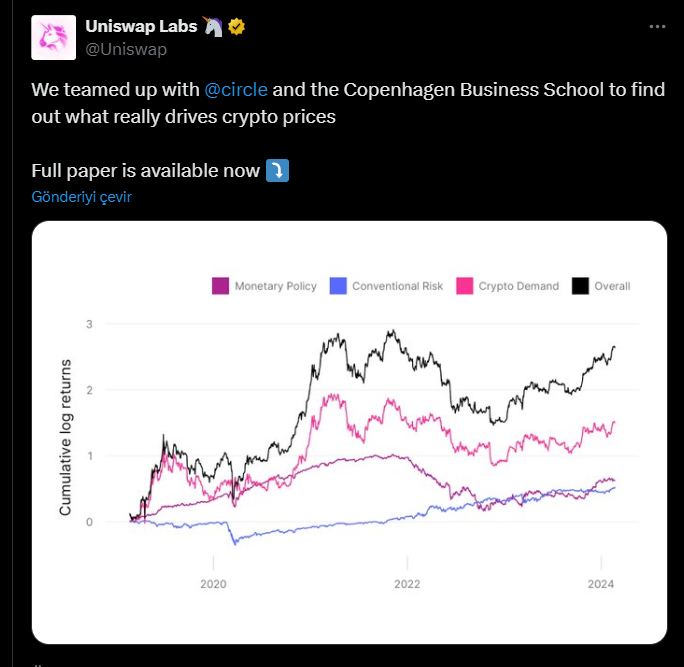Select the Crypto Demand legend label
This screenshot has height=667, width=684.
pos(518,286)
